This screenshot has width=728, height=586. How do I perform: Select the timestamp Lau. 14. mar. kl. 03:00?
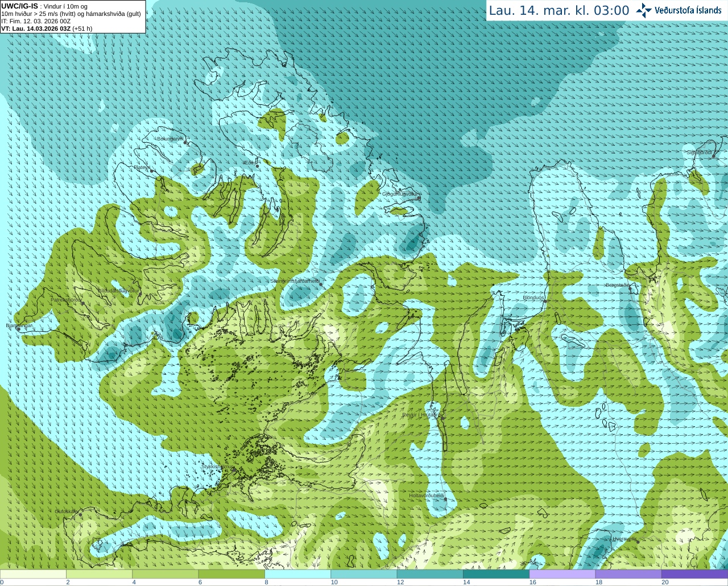pyautogui.click(x=559, y=10)
